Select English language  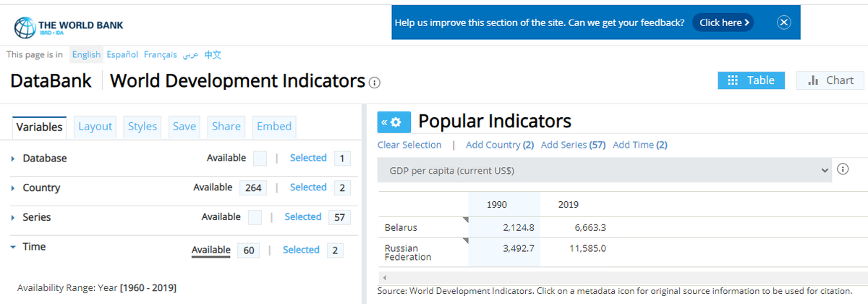point(86,55)
